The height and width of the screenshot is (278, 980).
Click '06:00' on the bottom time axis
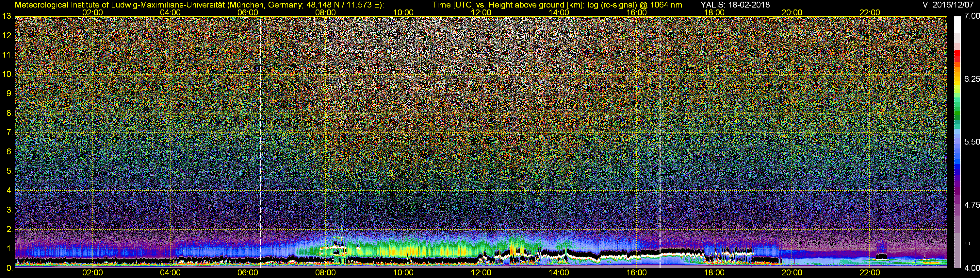point(248,273)
